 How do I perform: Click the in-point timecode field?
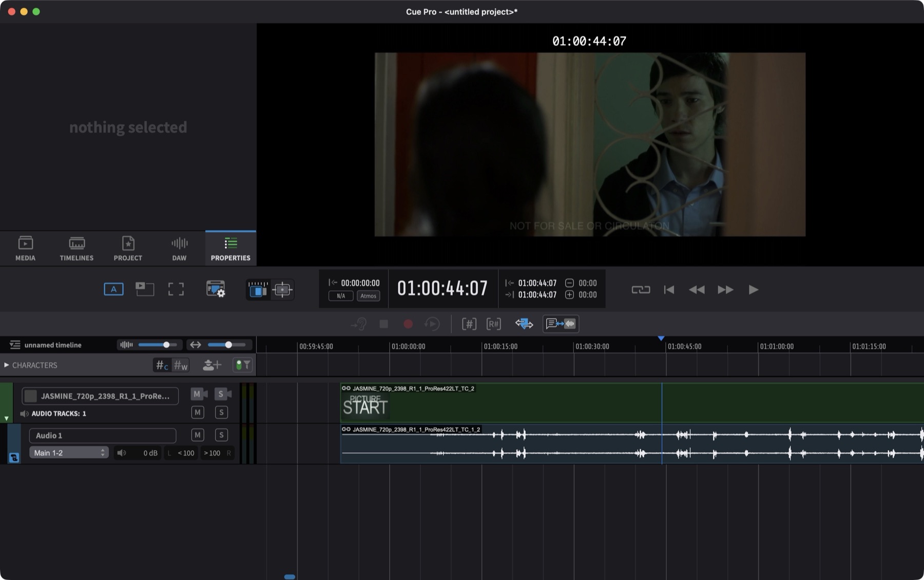point(537,283)
